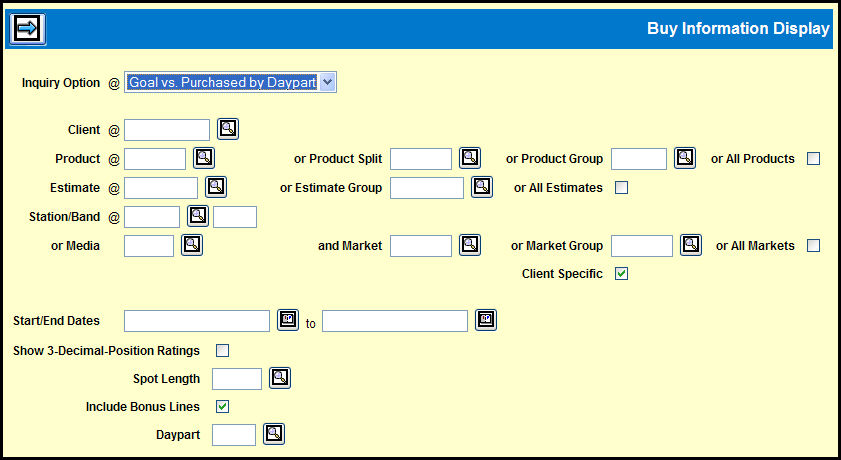Image resolution: width=841 pixels, height=460 pixels.
Task: Focus the Start date text field
Action: pos(197,320)
